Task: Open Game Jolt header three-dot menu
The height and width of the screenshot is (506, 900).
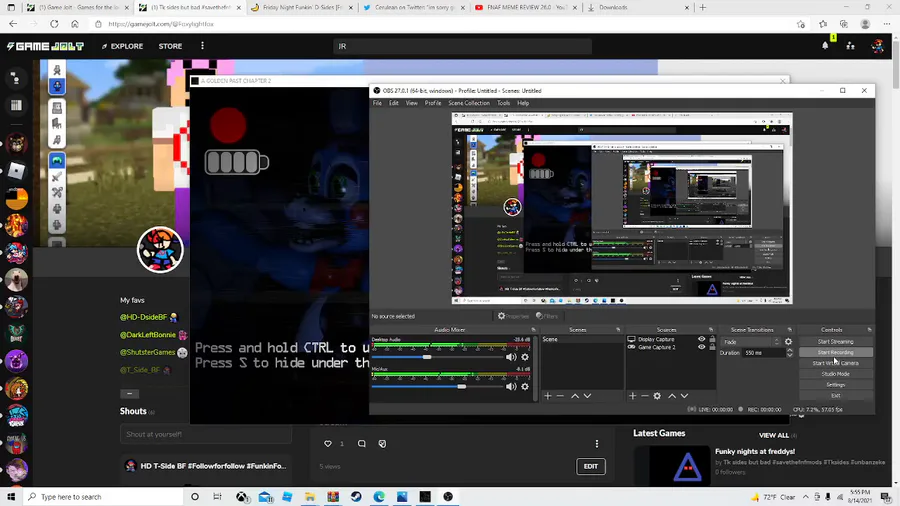Action: (202, 46)
